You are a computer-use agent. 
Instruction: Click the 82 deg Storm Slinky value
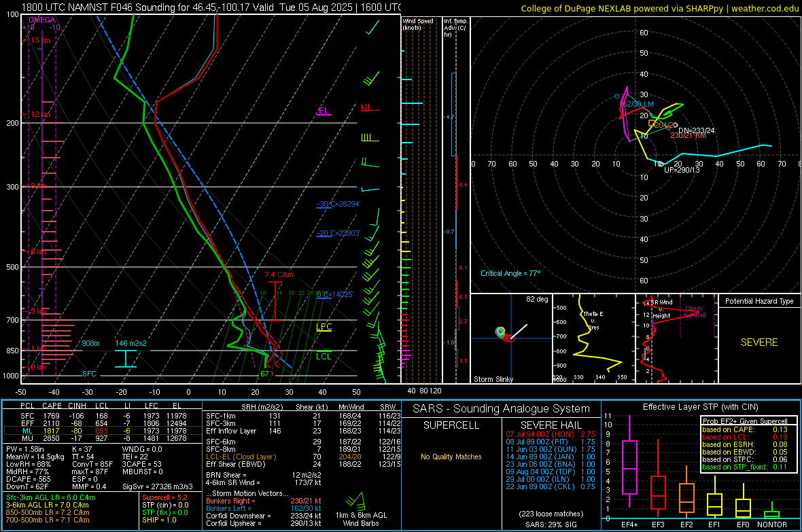click(537, 299)
